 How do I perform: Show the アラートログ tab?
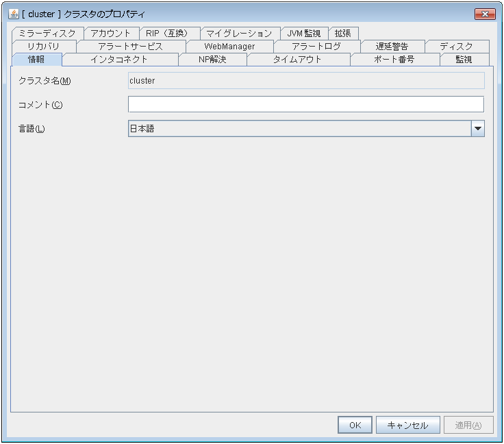click(x=316, y=47)
